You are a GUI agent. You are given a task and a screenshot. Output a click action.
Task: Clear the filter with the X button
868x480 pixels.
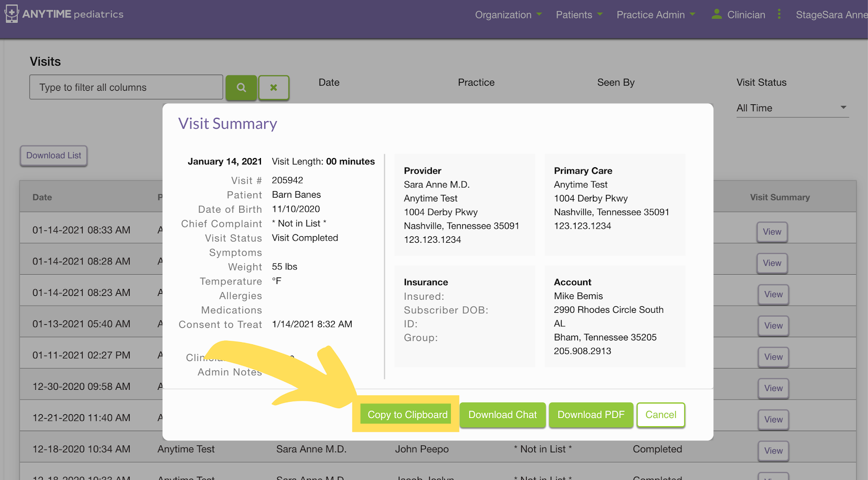pos(273,87)
